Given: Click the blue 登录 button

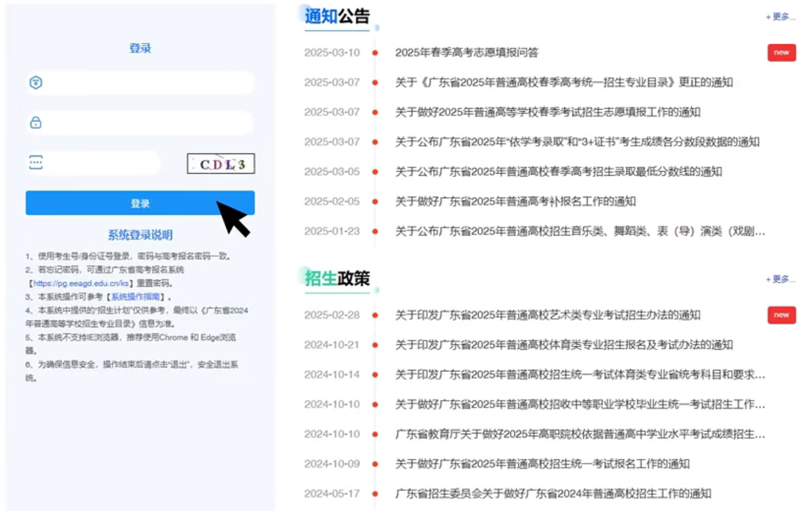Looking at the screenshot, I should click(140, 203).
